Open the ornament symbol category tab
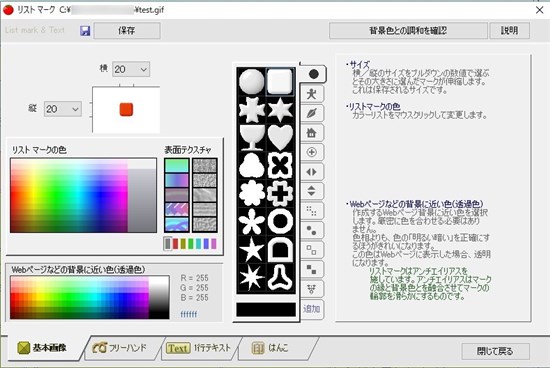Screen dimensions: 550x368 312,289
